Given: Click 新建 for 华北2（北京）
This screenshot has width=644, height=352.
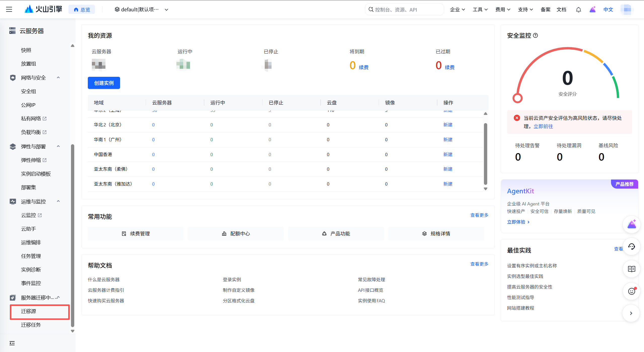Looking at the screenshot, I should click(448, 125).
